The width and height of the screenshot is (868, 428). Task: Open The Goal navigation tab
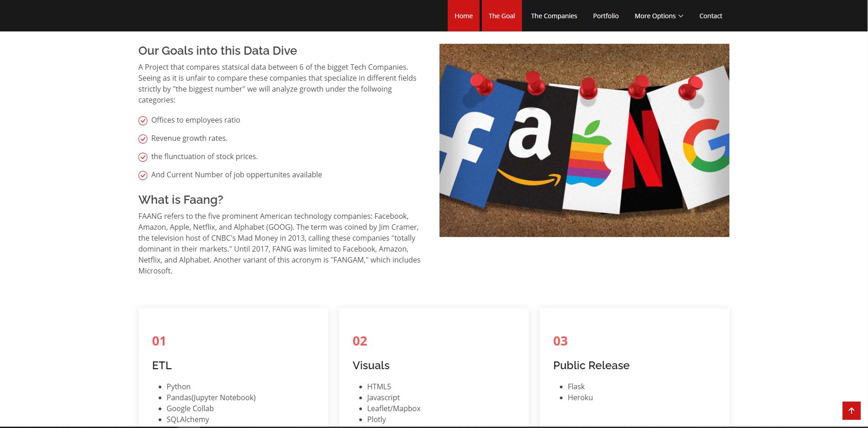point(501,16)
